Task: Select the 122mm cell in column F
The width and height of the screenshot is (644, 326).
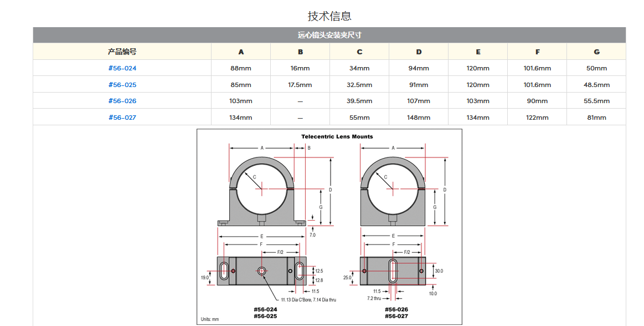Action: (x=537, y=118)
